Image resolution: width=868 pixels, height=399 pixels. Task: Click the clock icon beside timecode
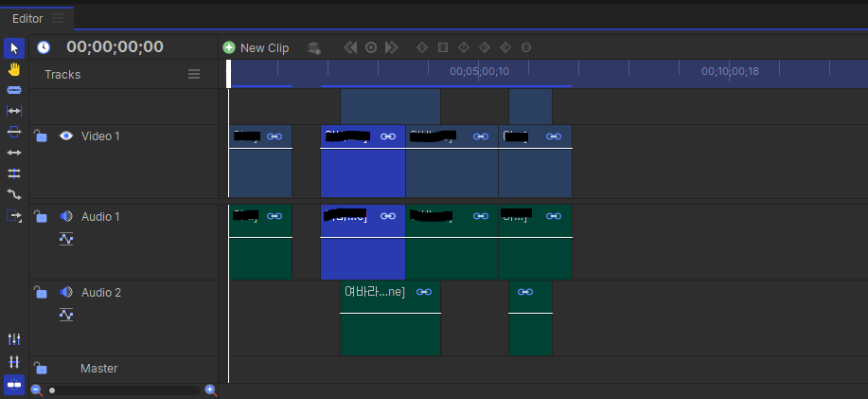(x=44, y=47)
